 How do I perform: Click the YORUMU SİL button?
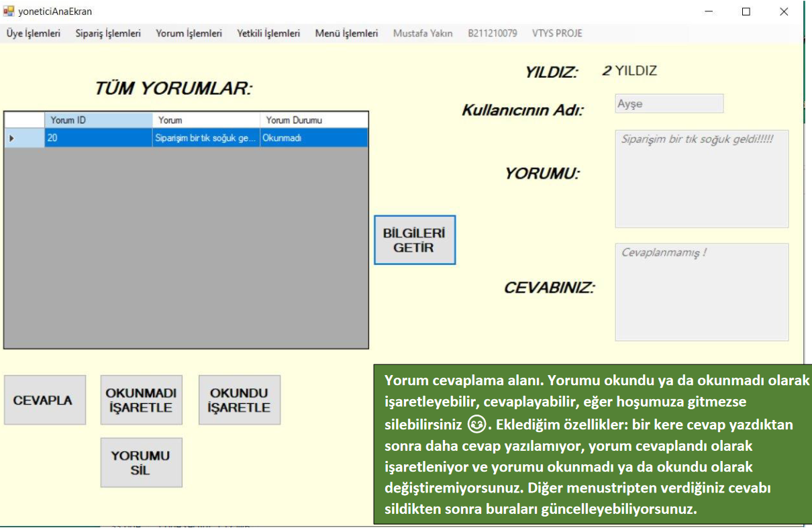[x=141, y=462]
